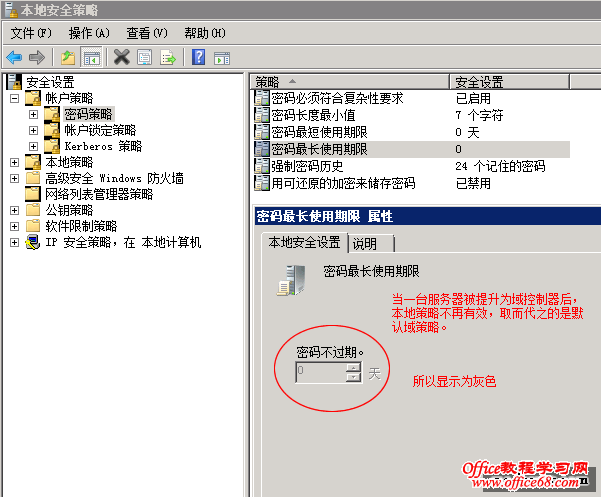Click the Back arrow toolbar icon
Image resolution: width=601 pixels, height=497 pixels.
click(x=14, y=57)
